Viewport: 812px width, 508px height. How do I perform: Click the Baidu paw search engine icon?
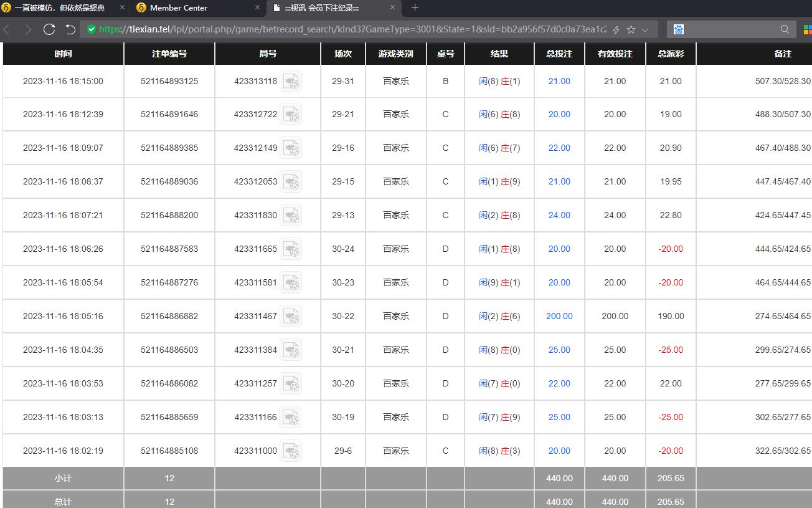pos(679,29)
